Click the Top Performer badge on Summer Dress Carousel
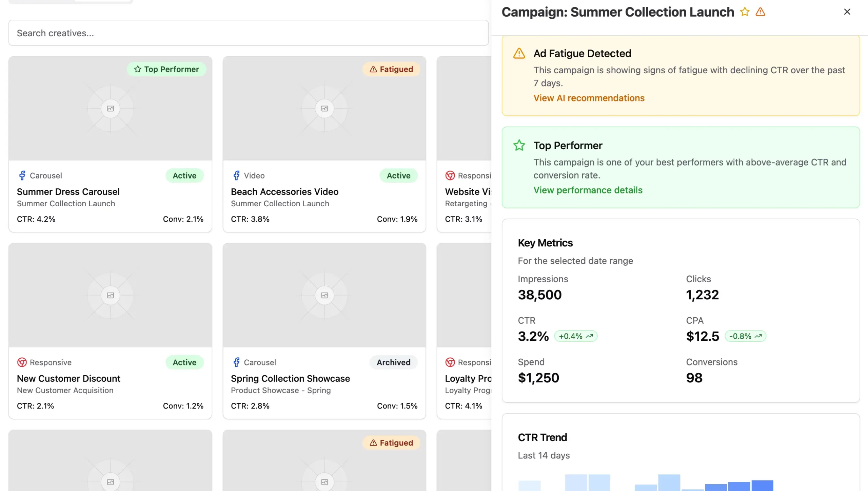Viewport: 868px width, 491px height. [166, 69]
